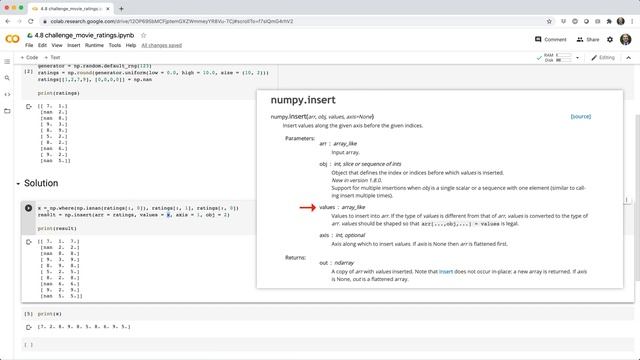The image size is (640, 360).
Task: Click into the print(x) code cell
Action: click(x=327, y=314)
